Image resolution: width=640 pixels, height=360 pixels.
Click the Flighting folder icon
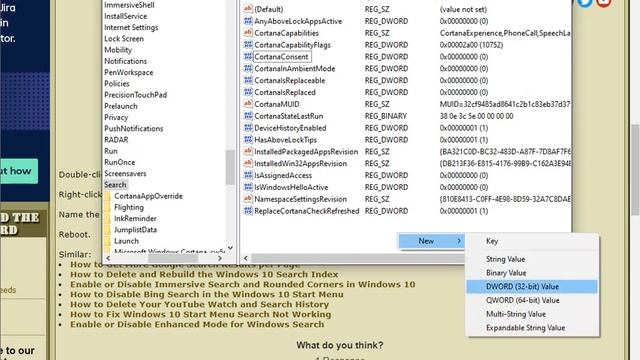(107, 207)
